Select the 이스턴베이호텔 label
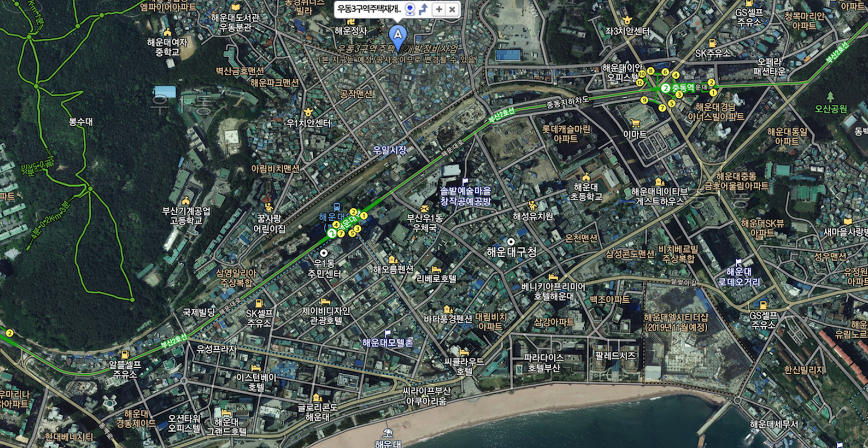The image size is (868, 448). pos(256,382)
